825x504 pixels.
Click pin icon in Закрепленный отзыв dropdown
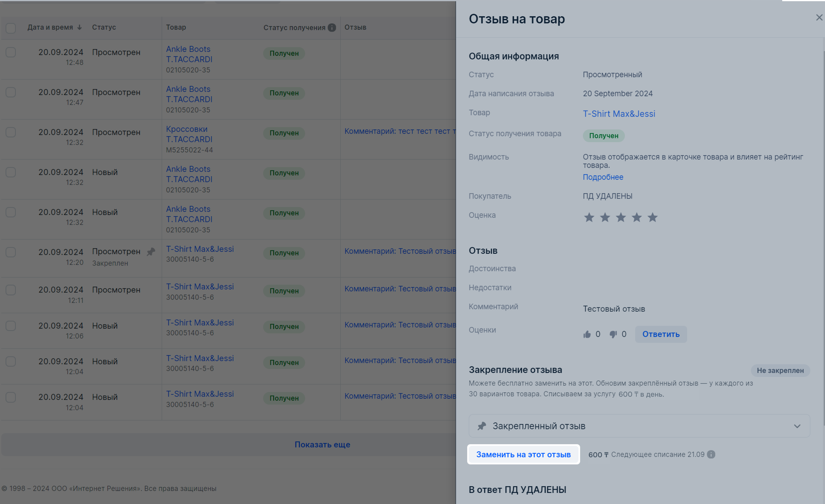[x=481, y=426]
